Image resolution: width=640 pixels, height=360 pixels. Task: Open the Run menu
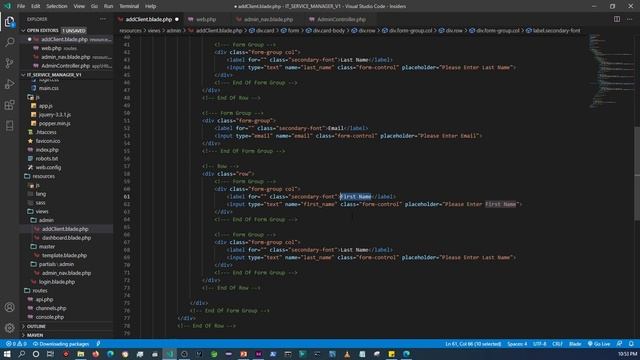coord(108,6)
